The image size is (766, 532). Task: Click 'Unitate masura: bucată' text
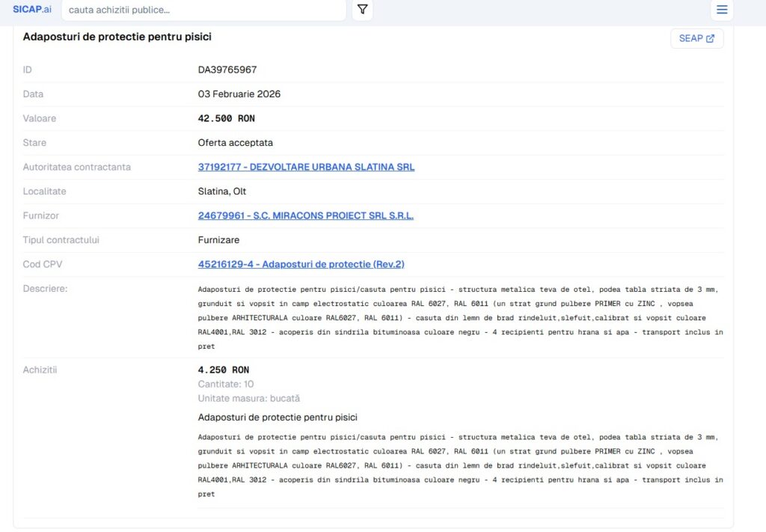pyautogui.click(x=249, y=398)
